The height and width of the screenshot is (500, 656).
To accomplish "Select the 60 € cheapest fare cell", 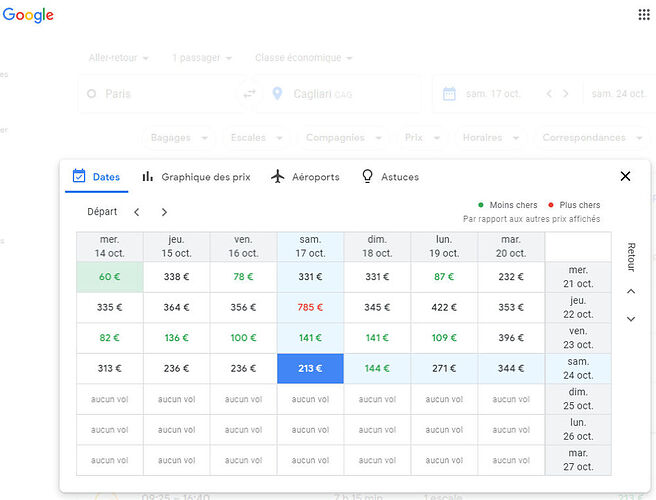I will pos(110,277).
